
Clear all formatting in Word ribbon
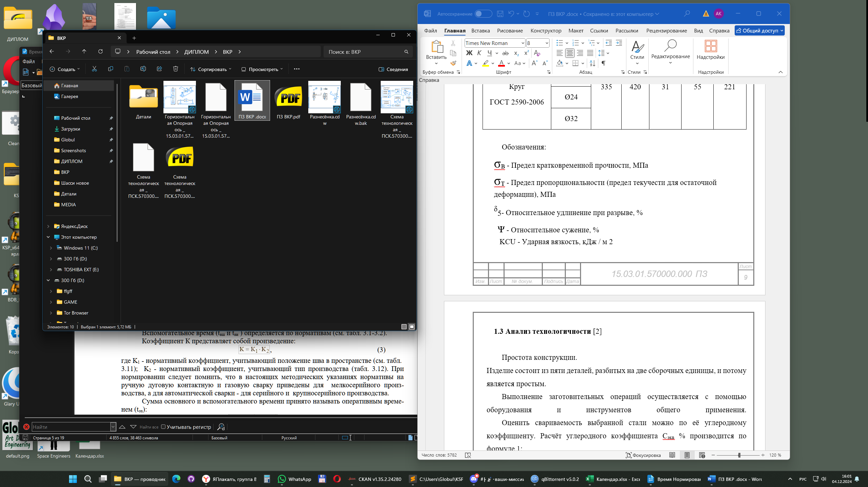(537, 53)
